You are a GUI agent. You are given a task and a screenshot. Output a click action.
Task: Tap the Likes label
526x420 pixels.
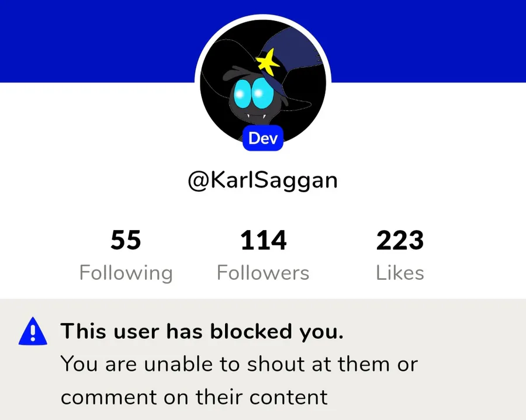tap(400, 273)
